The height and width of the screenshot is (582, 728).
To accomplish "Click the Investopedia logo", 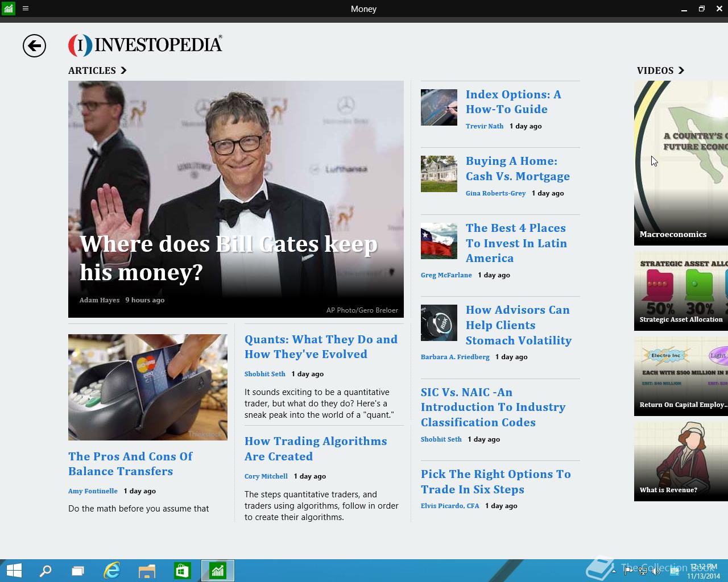I will [x=146, y=45].
